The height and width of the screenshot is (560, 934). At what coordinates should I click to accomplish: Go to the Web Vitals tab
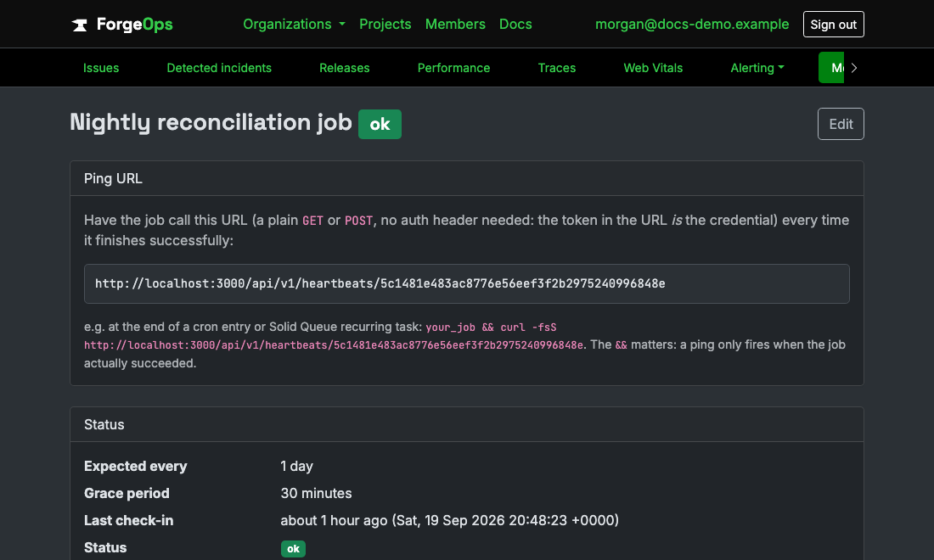tap(653, 68)
